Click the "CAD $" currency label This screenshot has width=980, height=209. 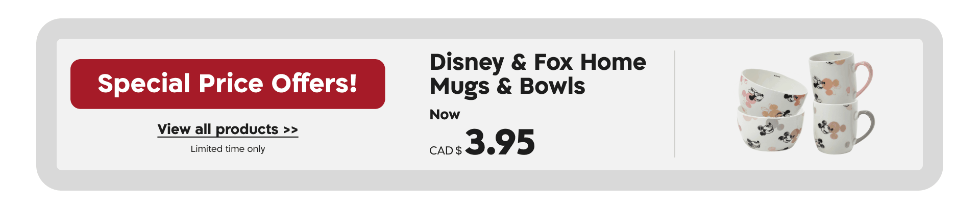[x=445, y=151]
